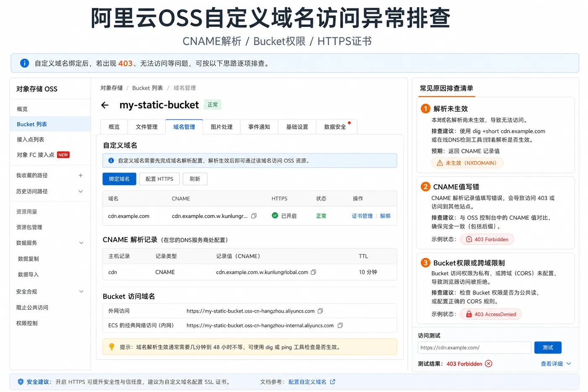This screenshot has width=588, height=392.
Task: Copy the internal ECS network bucket URL
Action: click(x=340, y=325)
